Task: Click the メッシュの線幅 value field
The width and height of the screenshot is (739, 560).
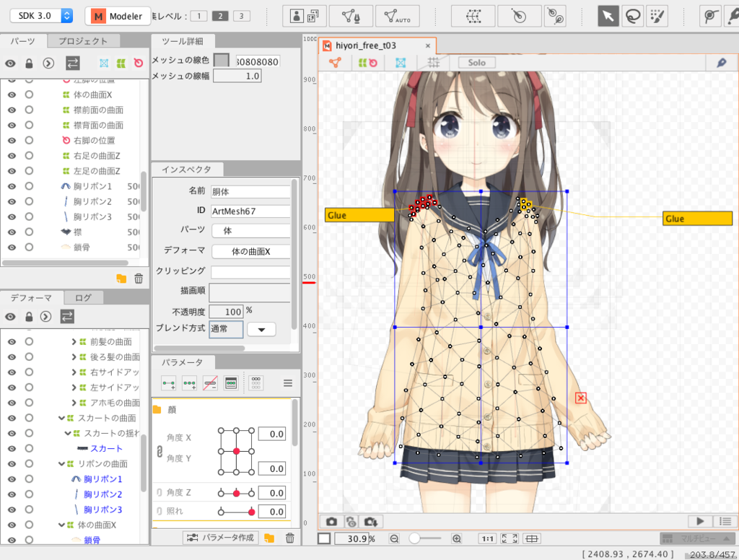Action: click(x=237, y=76)
